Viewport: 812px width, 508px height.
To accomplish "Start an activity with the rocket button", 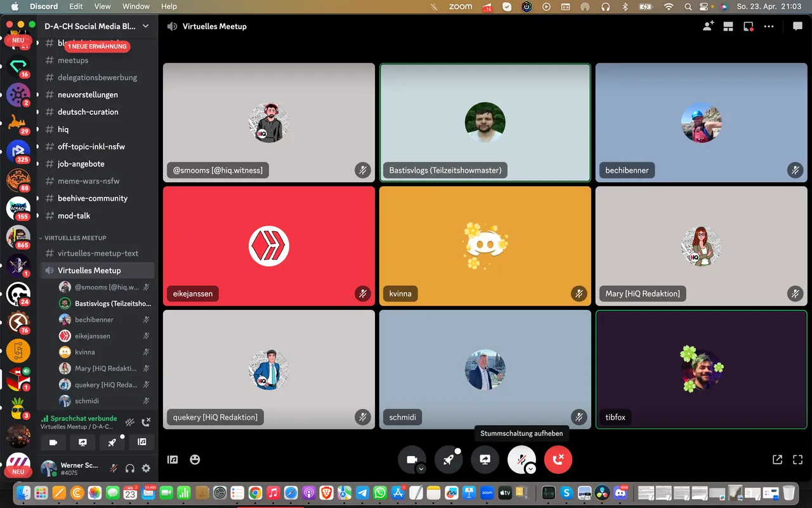I will [449, 460].
